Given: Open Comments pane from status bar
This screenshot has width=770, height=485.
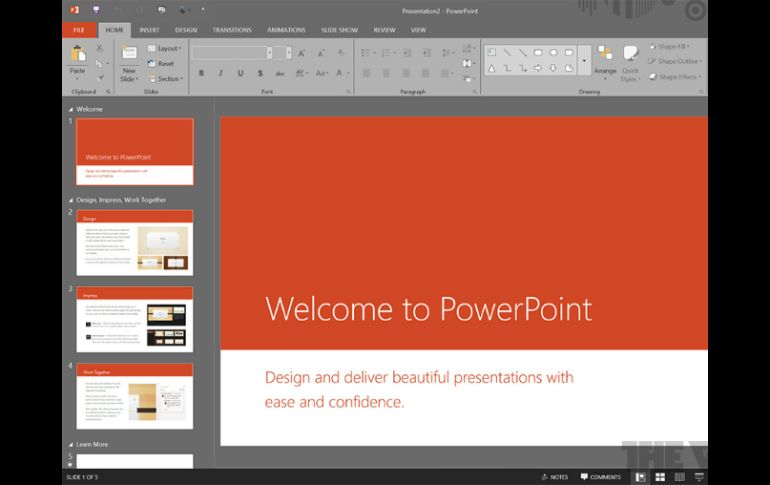Looking at the screenshot, I should pos(600,477).
